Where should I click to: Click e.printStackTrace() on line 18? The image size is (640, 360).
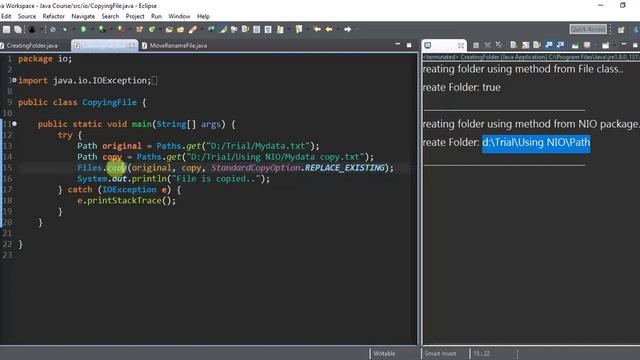tap(127, 200)
